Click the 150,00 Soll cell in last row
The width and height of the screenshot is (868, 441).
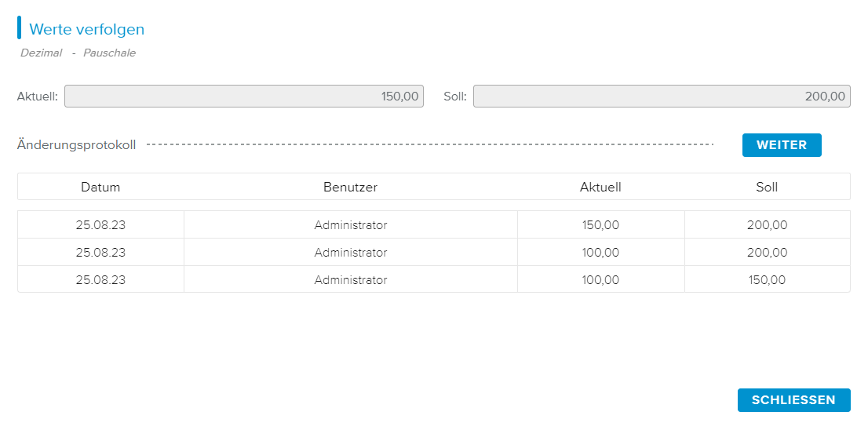coord(767,279)
